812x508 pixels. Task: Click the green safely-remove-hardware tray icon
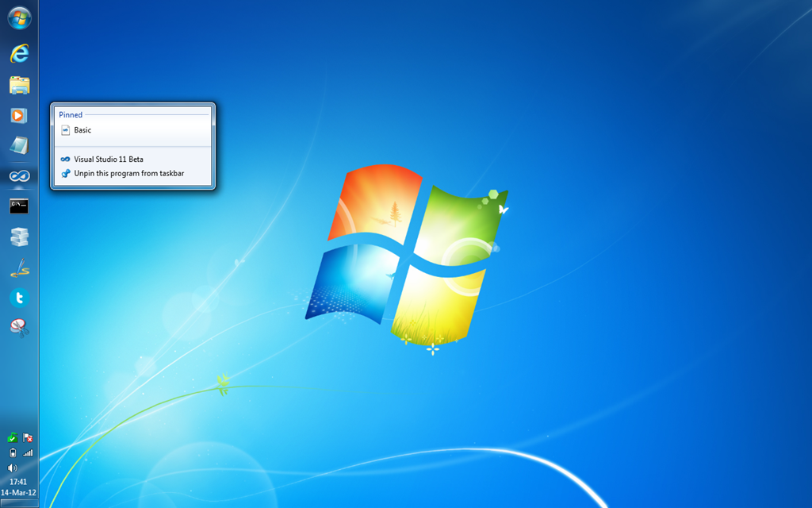13,438
